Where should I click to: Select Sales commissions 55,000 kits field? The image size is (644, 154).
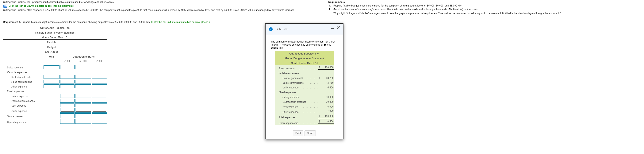pyautogui.click(x=67, y=82)
